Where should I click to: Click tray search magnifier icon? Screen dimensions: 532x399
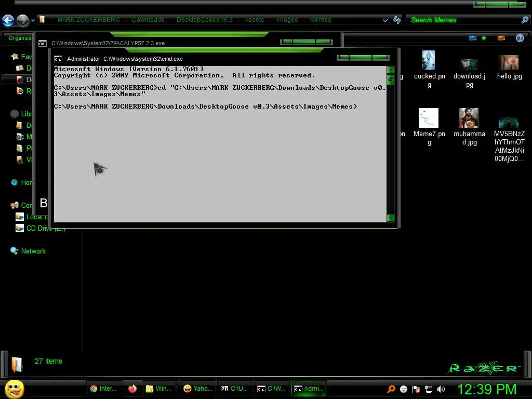click(x=391, y=389)
